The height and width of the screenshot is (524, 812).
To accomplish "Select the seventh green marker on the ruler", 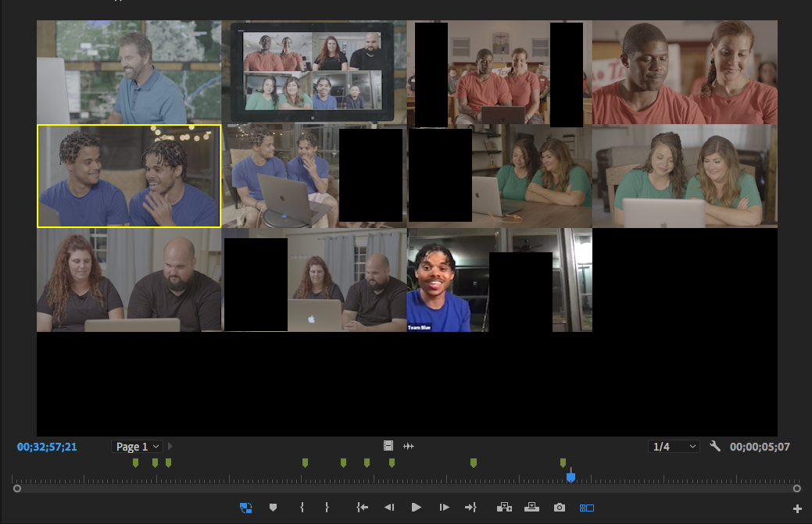I will [x=392, y=463].
